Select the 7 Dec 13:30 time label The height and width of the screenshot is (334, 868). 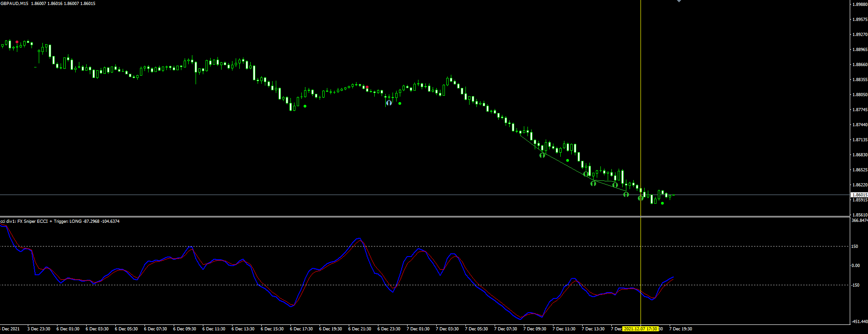[593, 329]
